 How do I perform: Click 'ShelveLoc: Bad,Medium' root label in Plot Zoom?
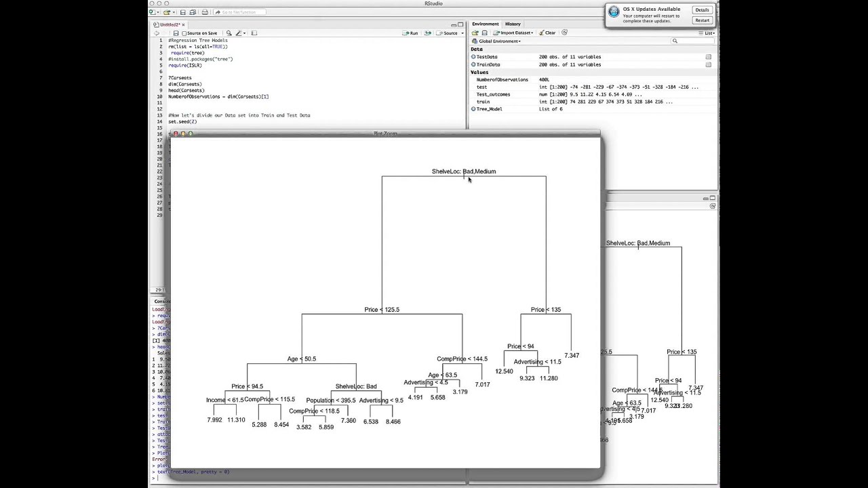point(464,171)
